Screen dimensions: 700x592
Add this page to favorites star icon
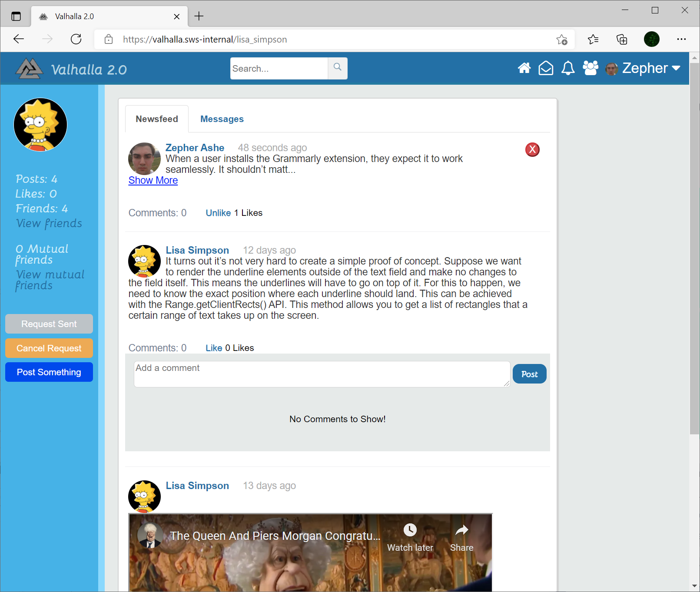562,40
